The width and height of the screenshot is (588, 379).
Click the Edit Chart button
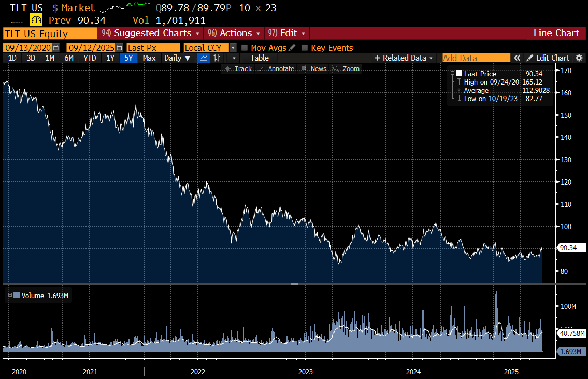click(548, 58)
